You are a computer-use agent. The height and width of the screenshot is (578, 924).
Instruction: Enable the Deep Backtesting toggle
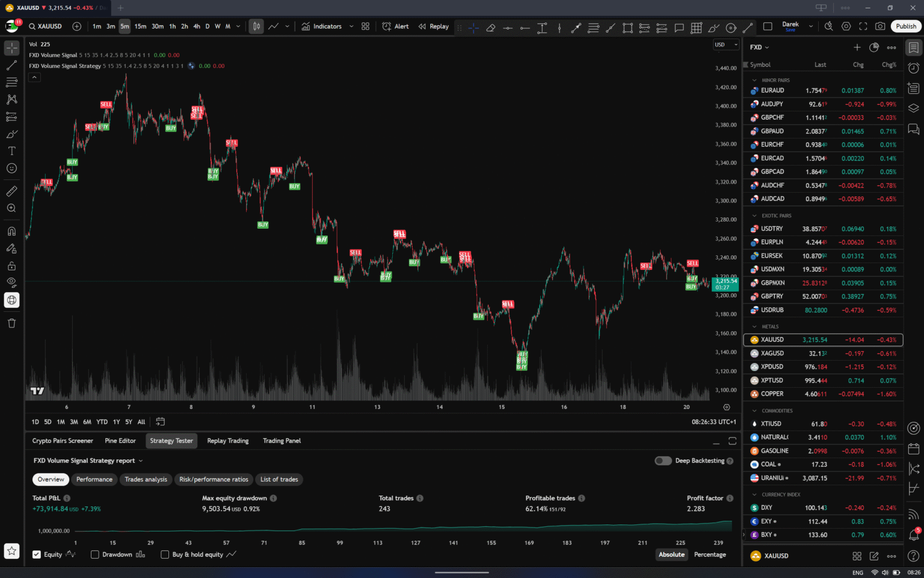663,461
